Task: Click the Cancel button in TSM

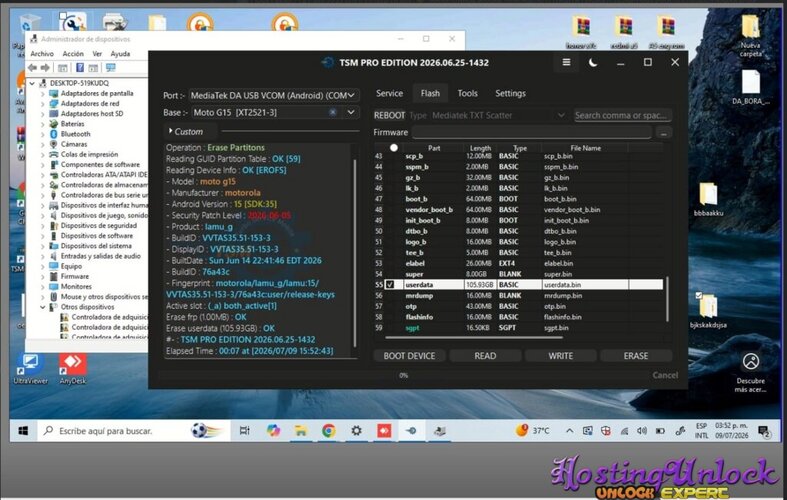Action: click(665, 375)
